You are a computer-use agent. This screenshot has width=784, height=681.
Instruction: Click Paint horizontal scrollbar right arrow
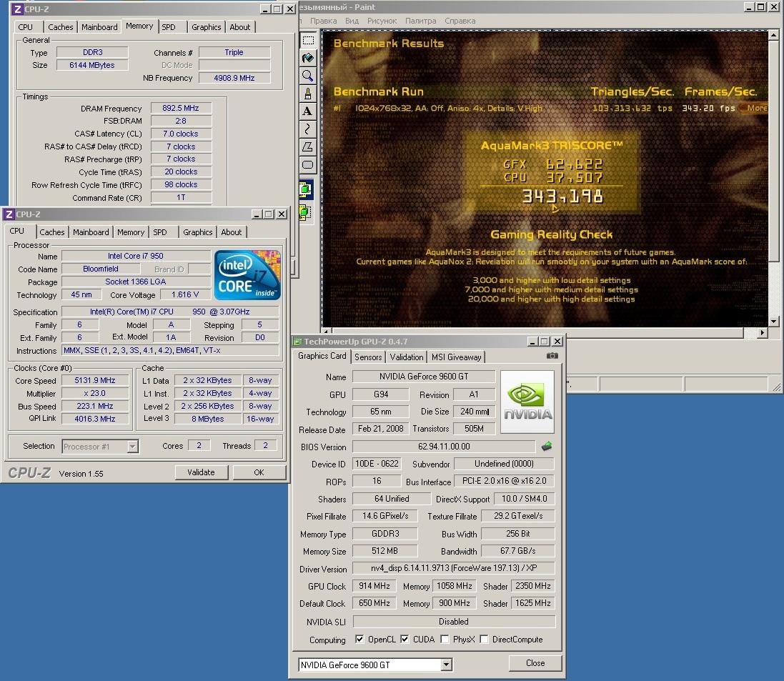point(763,332)
